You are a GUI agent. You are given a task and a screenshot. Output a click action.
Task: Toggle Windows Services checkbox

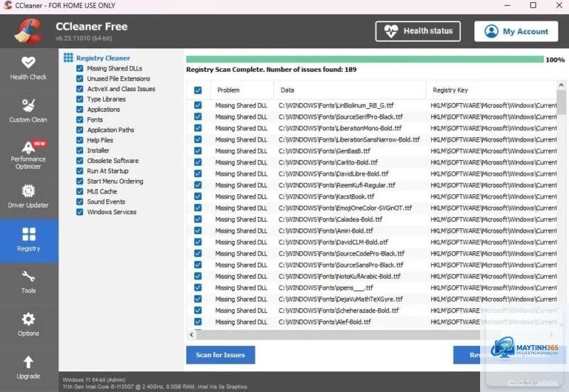click(x=80, y=211)
